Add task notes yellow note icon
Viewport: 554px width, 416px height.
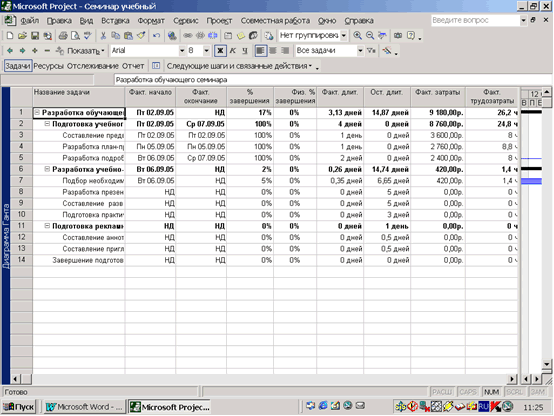pyautogui.click(x=241, y=36)
